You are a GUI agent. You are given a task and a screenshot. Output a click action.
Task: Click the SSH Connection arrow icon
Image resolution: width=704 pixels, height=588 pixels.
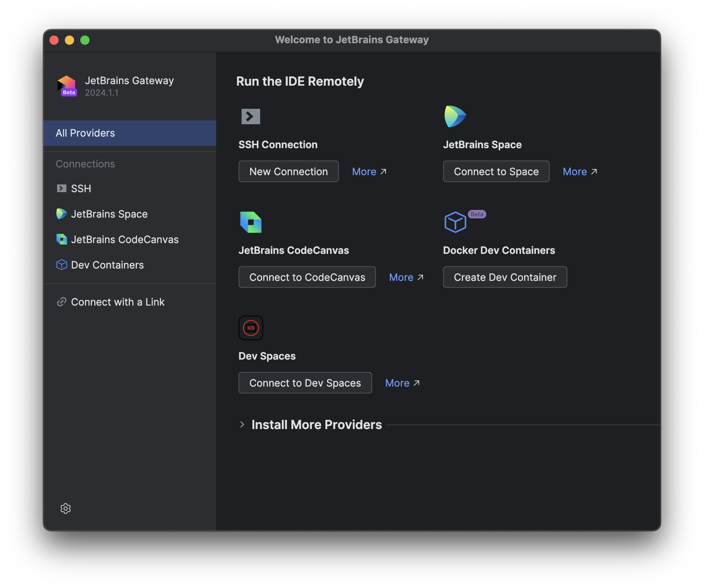pos(250,116)
